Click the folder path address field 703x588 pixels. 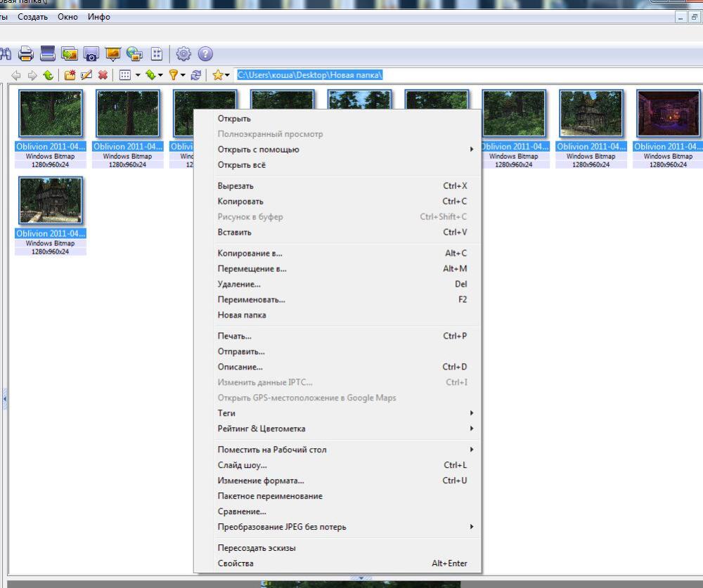coord(468,75)
